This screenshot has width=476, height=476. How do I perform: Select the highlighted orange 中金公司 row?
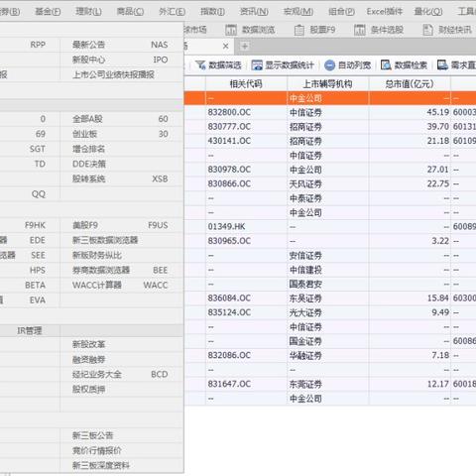(330, 98)
